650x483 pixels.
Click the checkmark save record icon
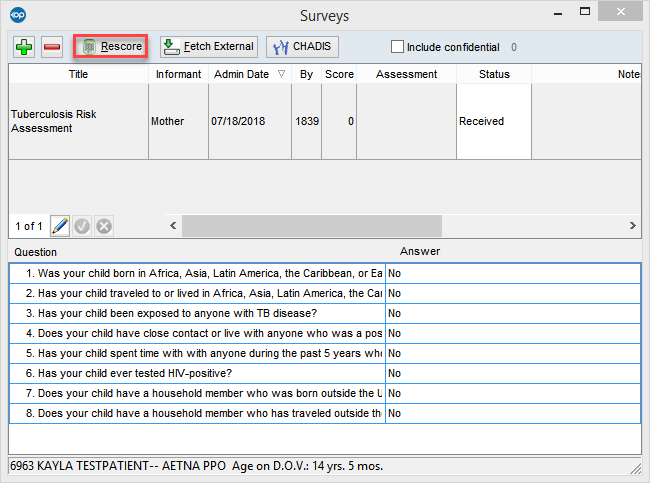pos(82,226)
